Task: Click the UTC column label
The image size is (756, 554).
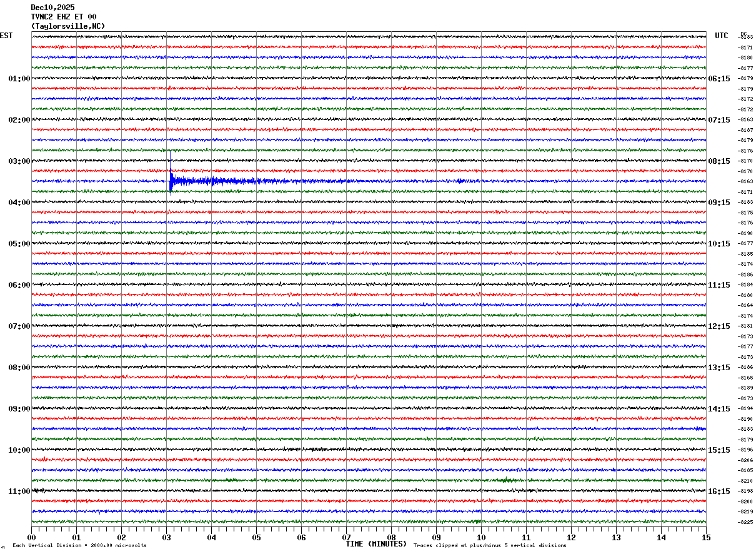Action: point(722,36)
